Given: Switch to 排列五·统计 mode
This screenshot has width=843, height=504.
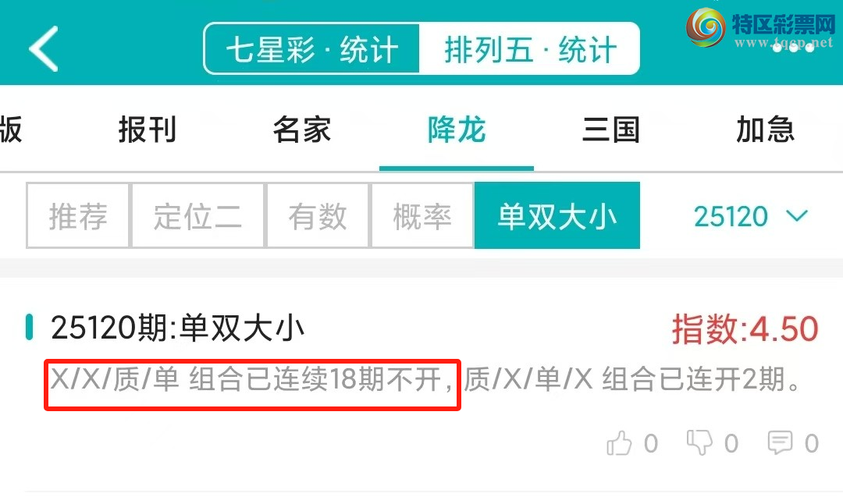Looking at the screenshot, I should pos(529,49).
